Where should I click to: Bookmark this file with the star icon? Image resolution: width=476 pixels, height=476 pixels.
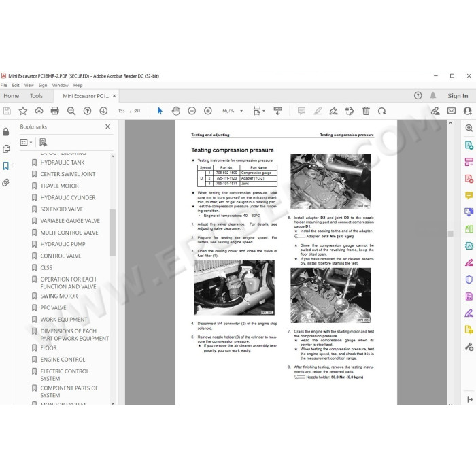click(22, 111)
